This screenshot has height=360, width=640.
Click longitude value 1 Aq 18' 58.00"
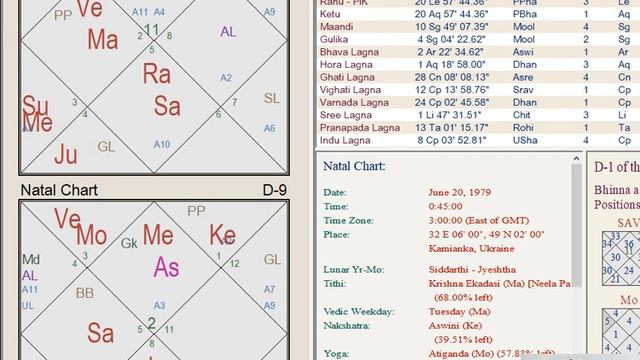click(451, 65)
